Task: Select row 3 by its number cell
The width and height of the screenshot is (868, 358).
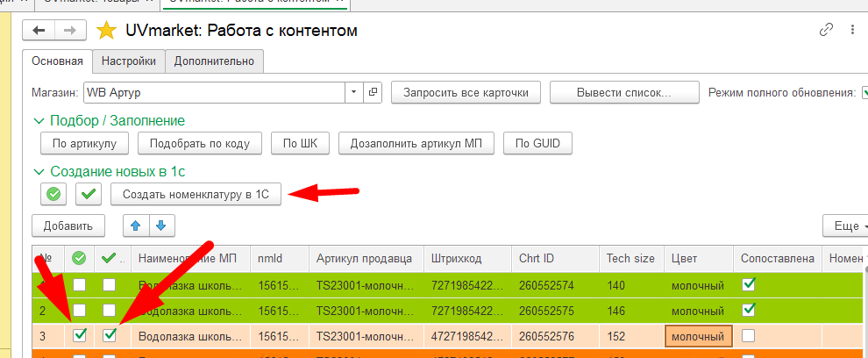Action: point(49,336)
